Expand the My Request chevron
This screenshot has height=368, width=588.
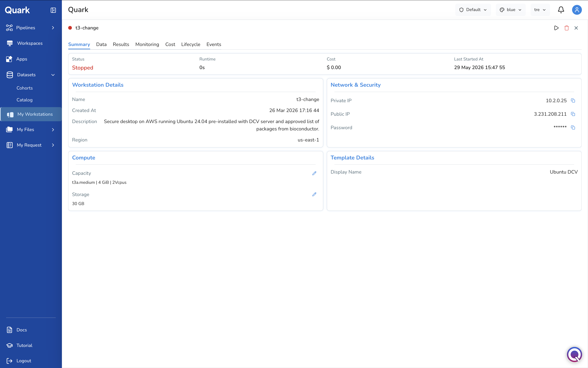tap(53, 145)
